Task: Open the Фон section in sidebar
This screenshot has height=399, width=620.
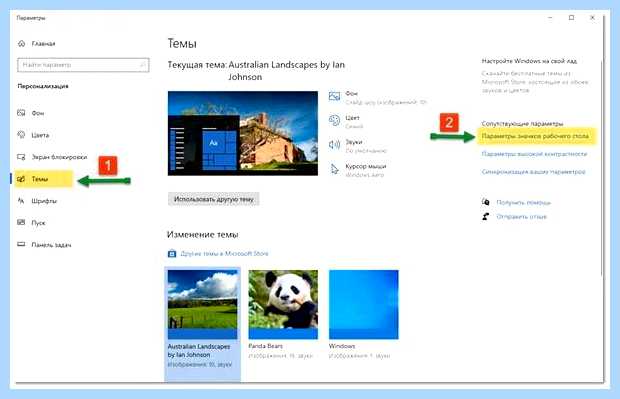Action: [38, 113]
